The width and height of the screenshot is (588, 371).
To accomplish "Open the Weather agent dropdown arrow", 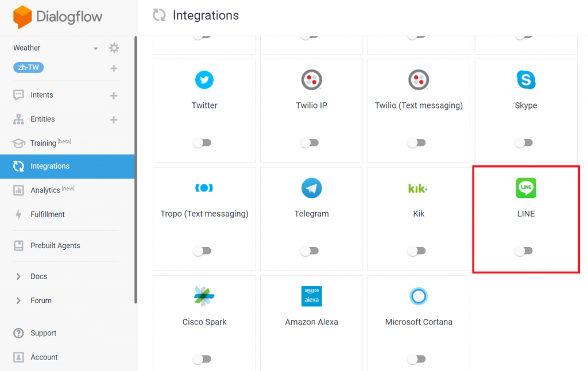I will [x=96, y=48].
